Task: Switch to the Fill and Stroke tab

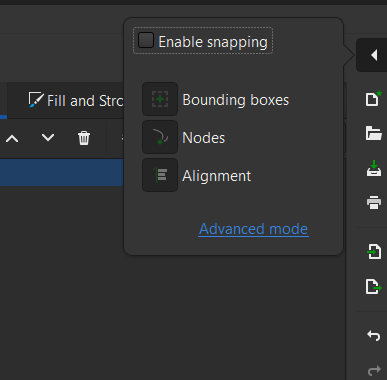Action: click(x=76, y=100)
